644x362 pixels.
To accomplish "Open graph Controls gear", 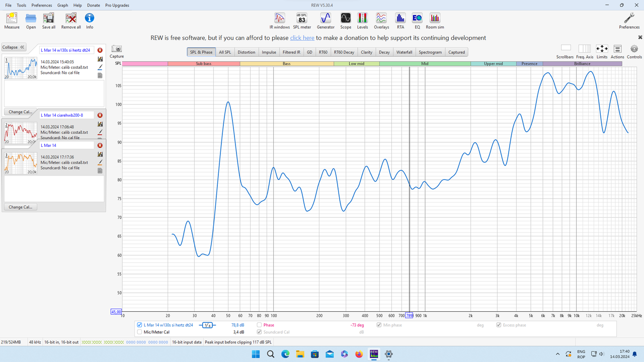I will pyautogui.click(x=634, y=51).
